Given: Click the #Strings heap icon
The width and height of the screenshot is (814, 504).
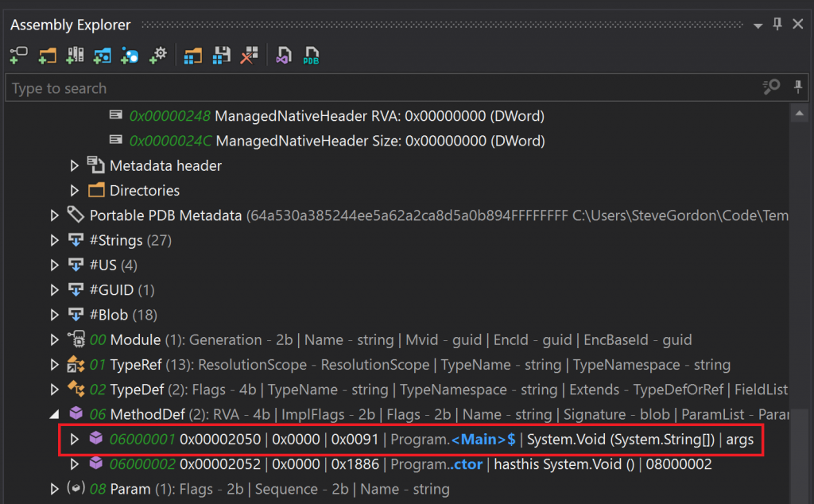Looking at the screenshot, I should pos(76,240).
